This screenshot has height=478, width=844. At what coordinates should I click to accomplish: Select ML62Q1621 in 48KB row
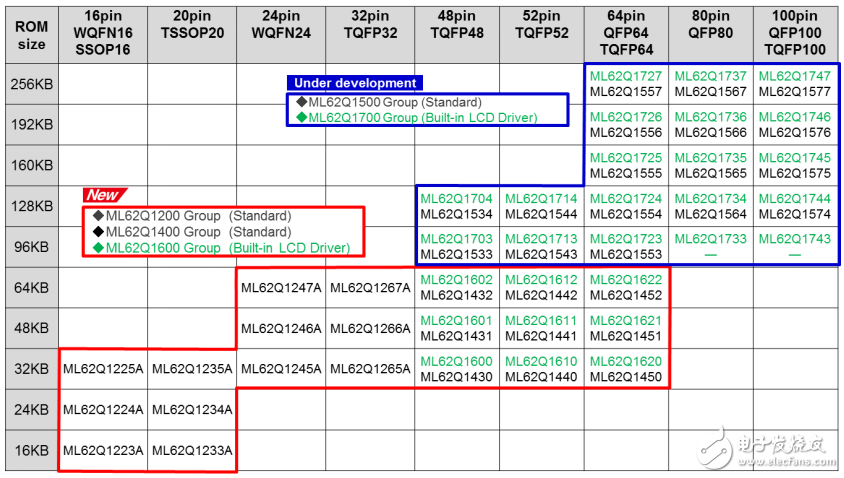coord(625,321)
